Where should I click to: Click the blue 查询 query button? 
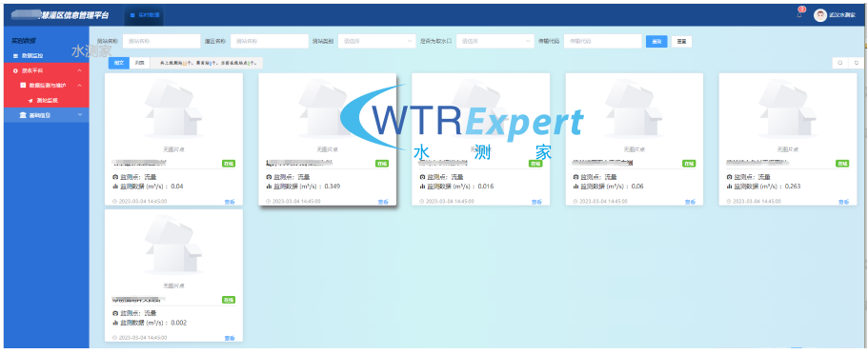point(656,42)
